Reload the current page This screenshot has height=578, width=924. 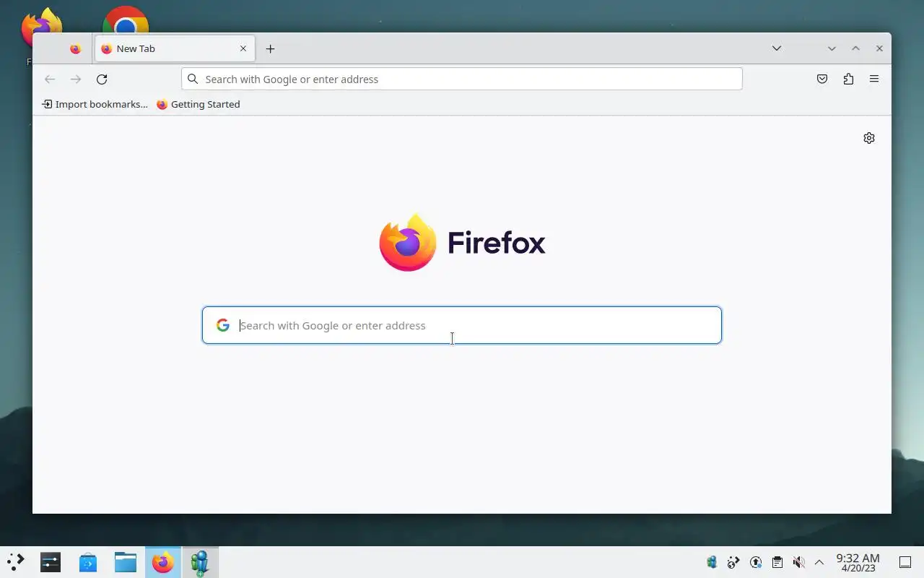102,79
